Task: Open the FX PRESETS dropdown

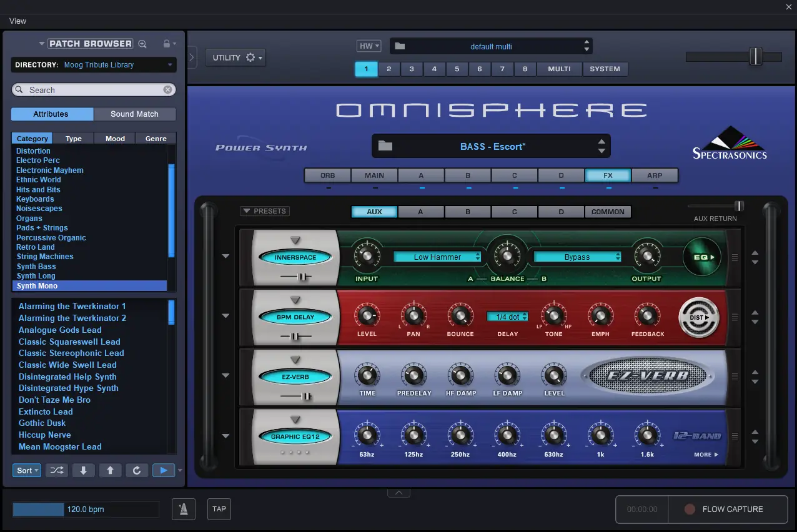Action: pos(265,211)
